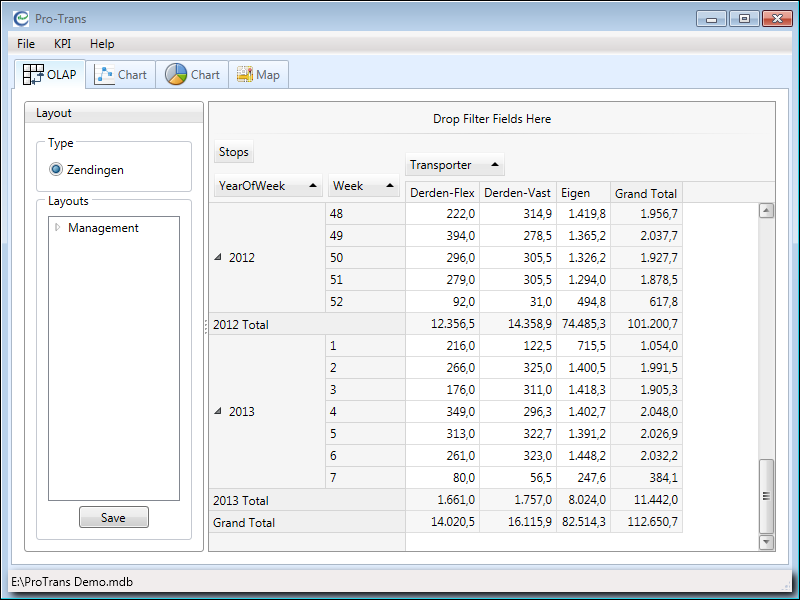Open the KPI menu
Image resolution: width=800 pixels, height=600 pixels.
point(62,44)
